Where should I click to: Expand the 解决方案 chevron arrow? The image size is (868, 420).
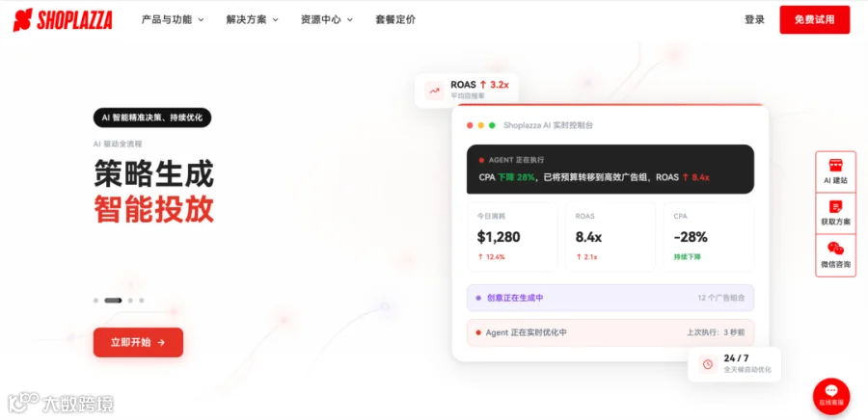pyautogui.click(x=275, y=20)
